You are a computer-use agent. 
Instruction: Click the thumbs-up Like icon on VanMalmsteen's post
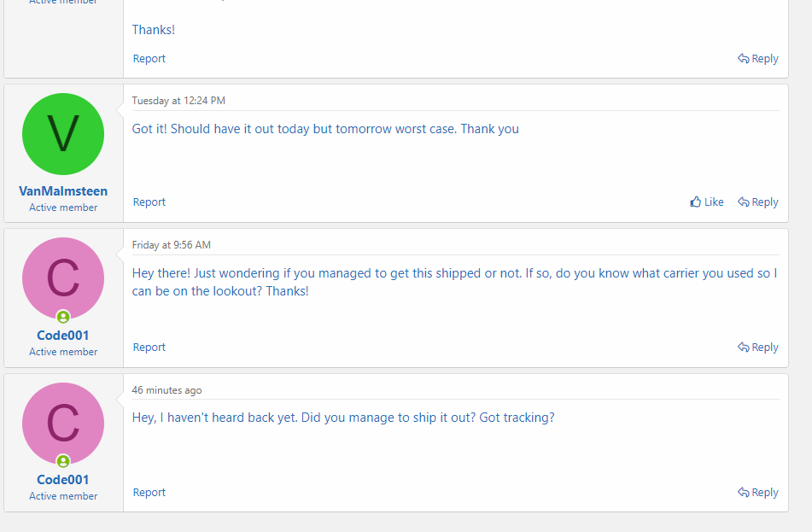(696, 202)
